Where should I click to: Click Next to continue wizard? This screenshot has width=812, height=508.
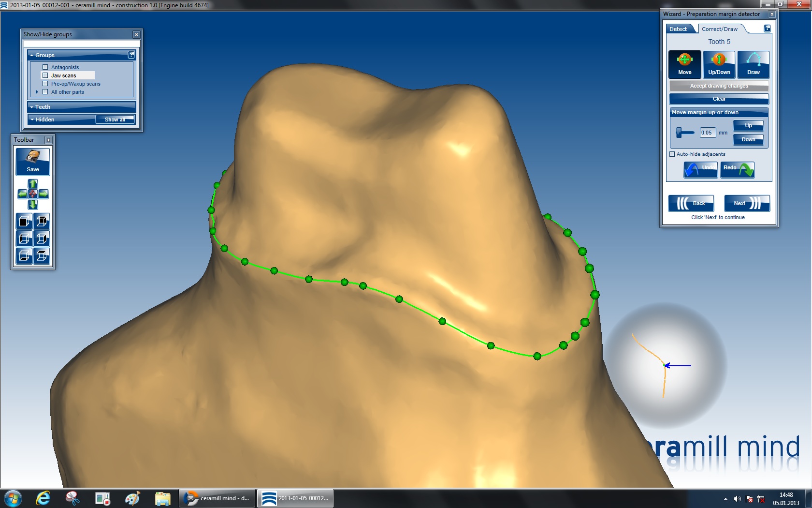click(747, 203)
